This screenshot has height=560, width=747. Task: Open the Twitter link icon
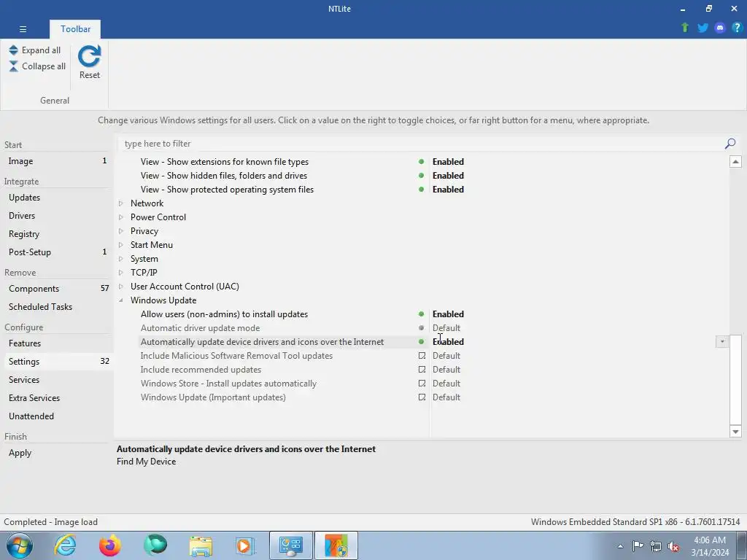point(703,28)
